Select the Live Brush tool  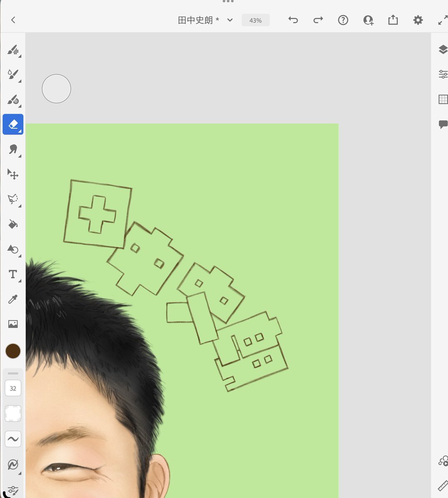(x=13, y=75)
